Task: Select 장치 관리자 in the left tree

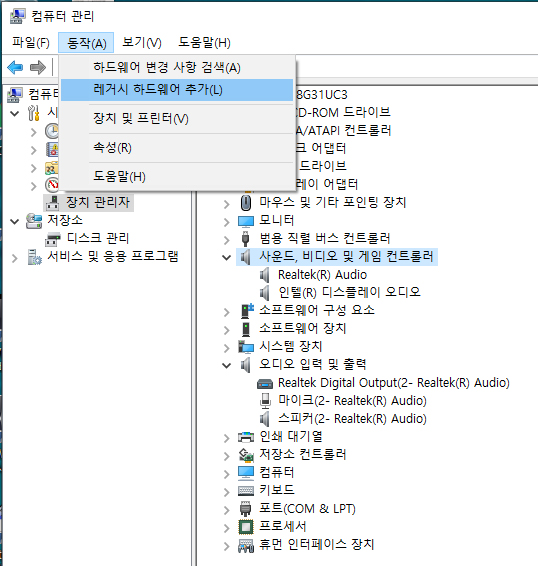Action: [x=97, y=202]
